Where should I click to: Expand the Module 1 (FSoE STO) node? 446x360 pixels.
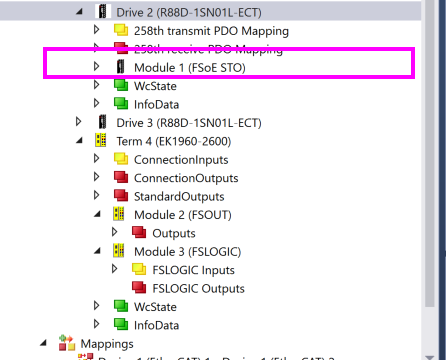click(x=97, y=66)
